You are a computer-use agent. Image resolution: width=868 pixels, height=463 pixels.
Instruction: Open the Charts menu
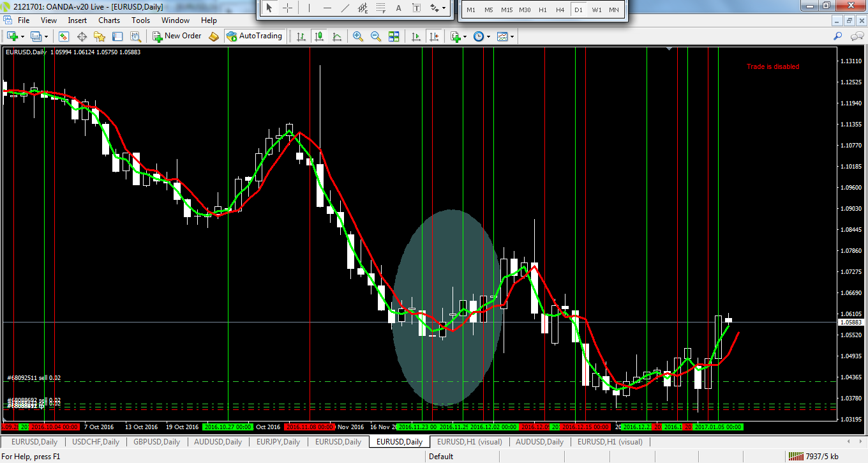click(x=109, y=20)
